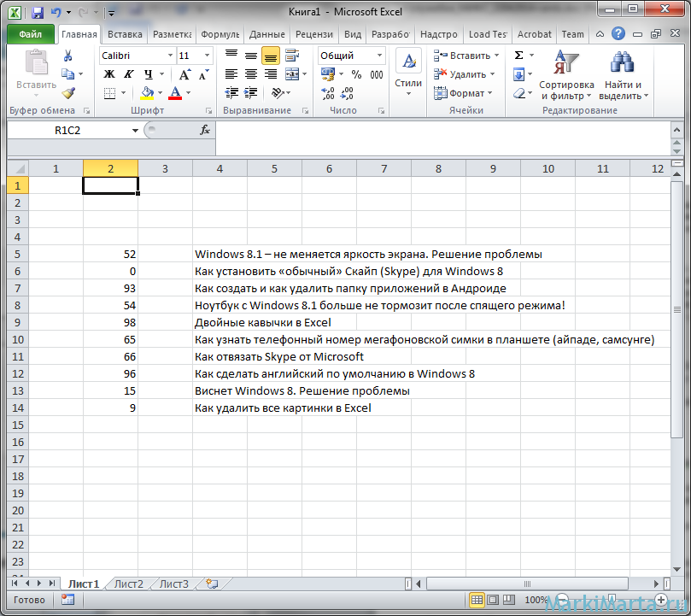
Task: Click the Undo arrow in quick access toolbar
Action: [56, 12]
